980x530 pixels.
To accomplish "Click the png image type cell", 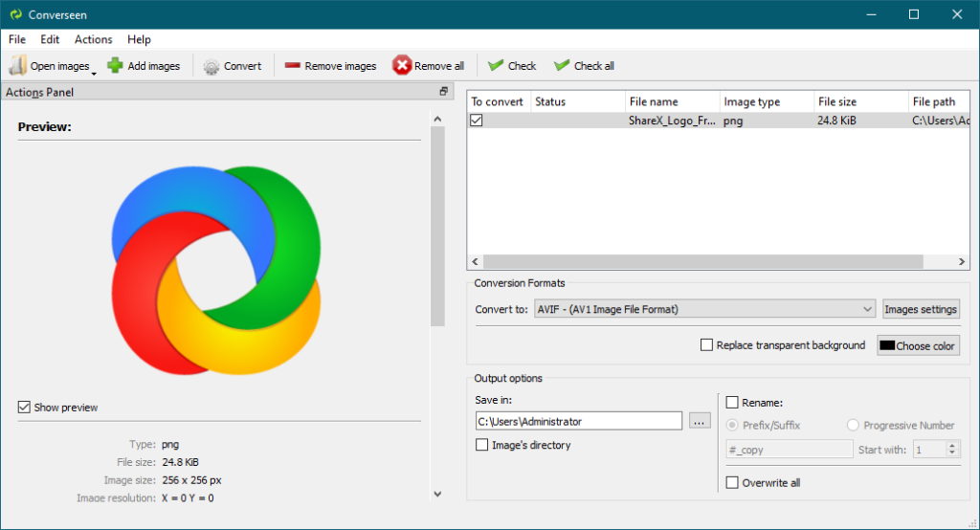I will click(x=767, y=120).
